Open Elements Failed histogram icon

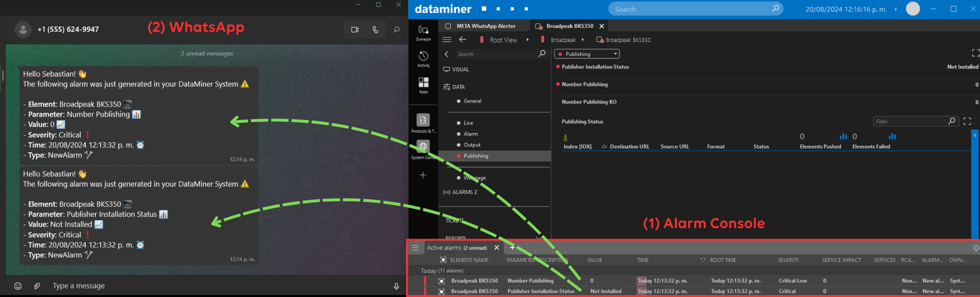coord(892,136)
